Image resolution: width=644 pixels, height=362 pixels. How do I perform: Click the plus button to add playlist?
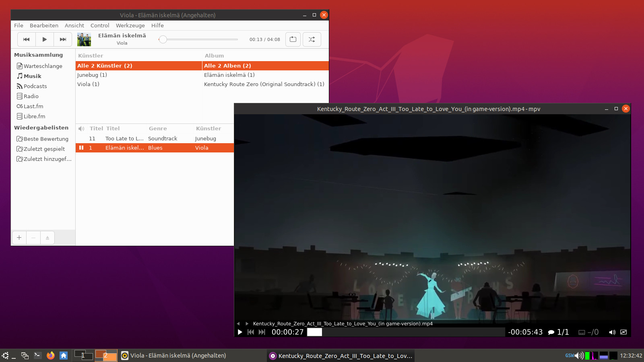pos(19,238)
